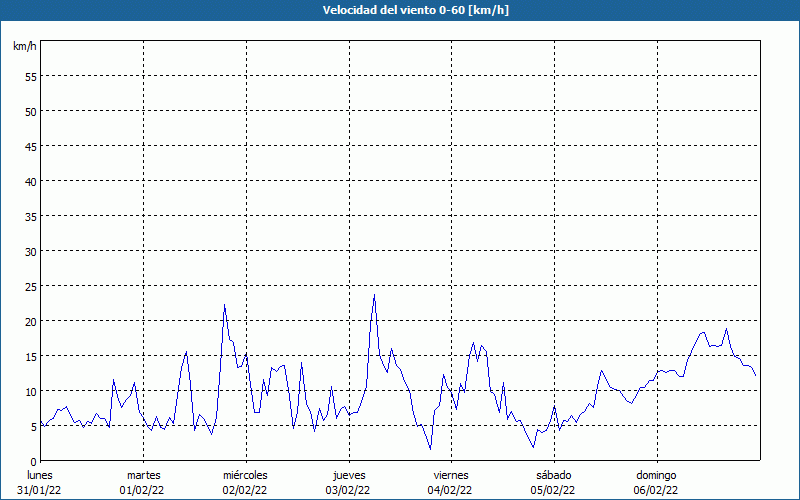Image resolution: width=800 pixels, height=500 pixels.
Task: Click the wind peak just before miércoles
Action: tap(224, 305)
